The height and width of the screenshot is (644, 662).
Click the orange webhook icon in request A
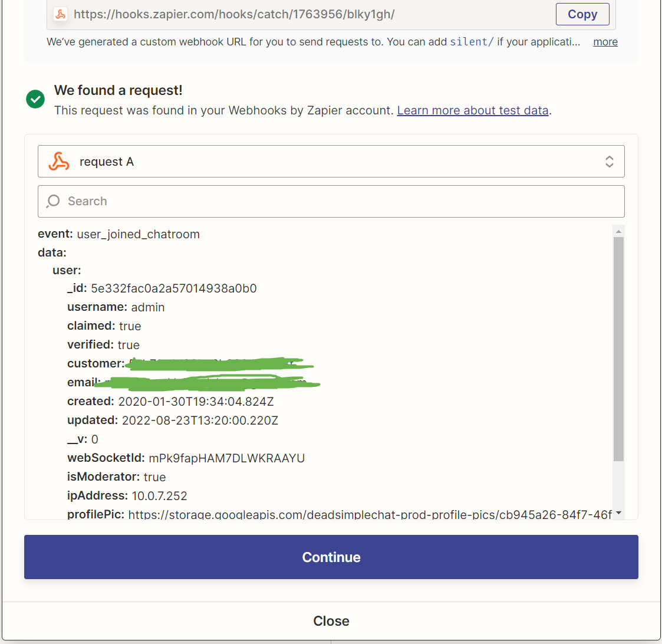(x=59, y=162)
